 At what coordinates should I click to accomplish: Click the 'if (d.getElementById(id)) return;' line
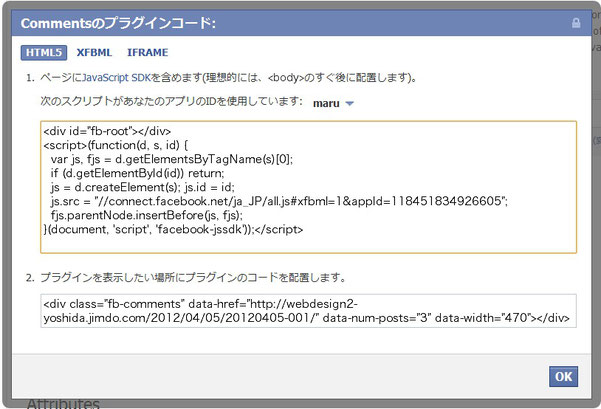click(137, 173)
